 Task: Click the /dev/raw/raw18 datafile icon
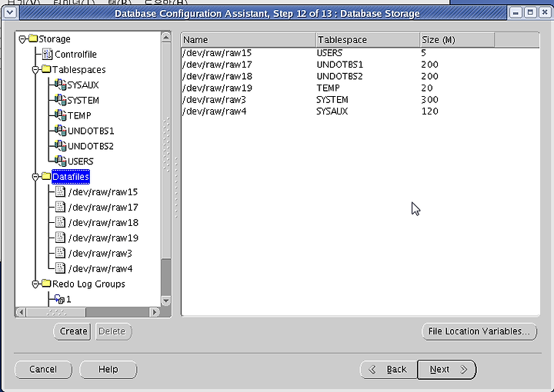61,222
